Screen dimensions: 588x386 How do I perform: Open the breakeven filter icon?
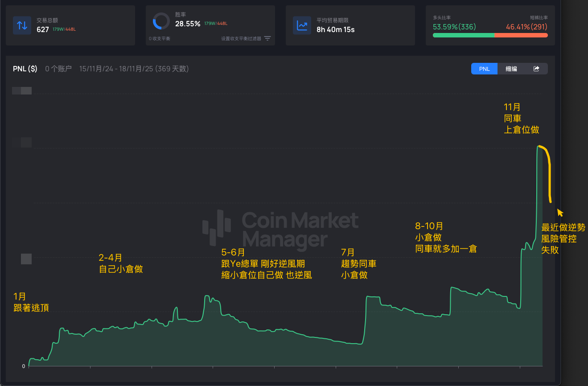pos(267,38)
